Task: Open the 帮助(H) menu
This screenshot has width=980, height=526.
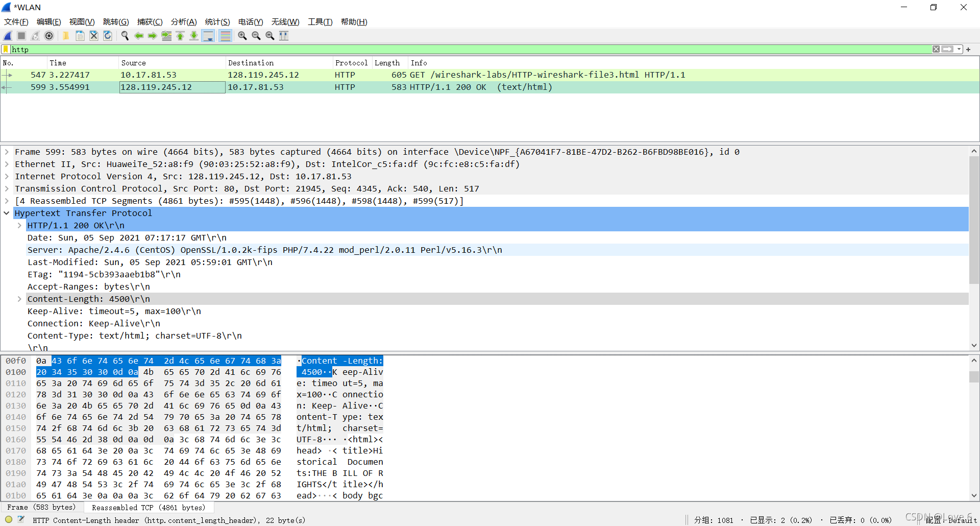Action: pos(354,22)
